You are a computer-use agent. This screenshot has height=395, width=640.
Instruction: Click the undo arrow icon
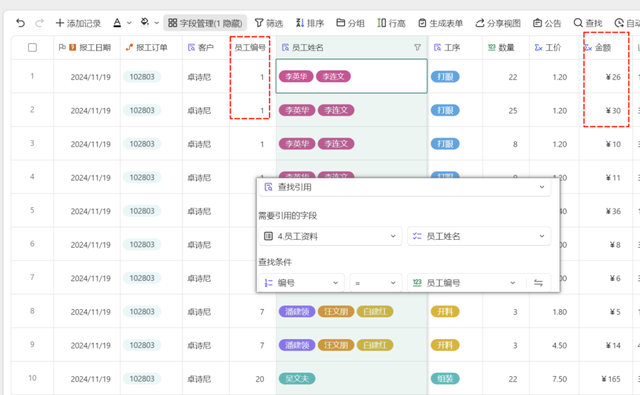pos(20,23)
